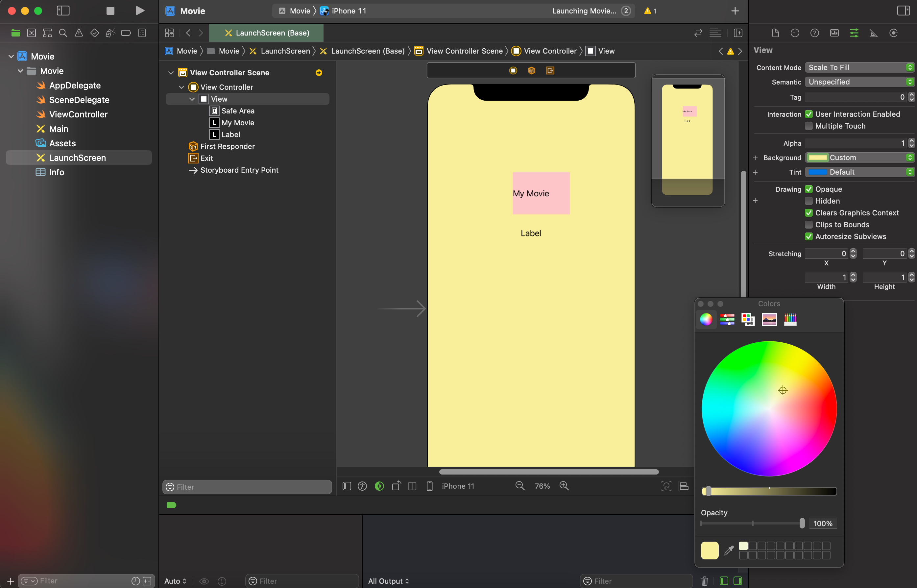Enable the Multiple Touch checkbox

click(x=808, y=126)
